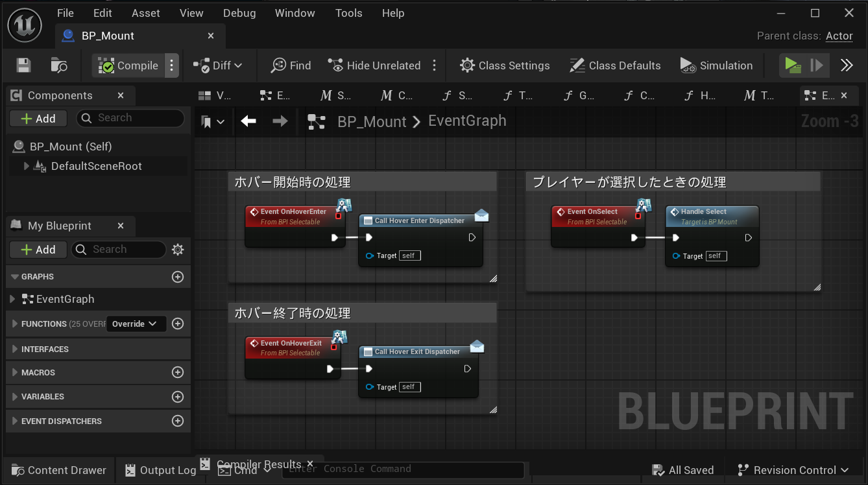Save the BP_Mount Blueprint asset
868x485 pixels.
click(23, 65)
